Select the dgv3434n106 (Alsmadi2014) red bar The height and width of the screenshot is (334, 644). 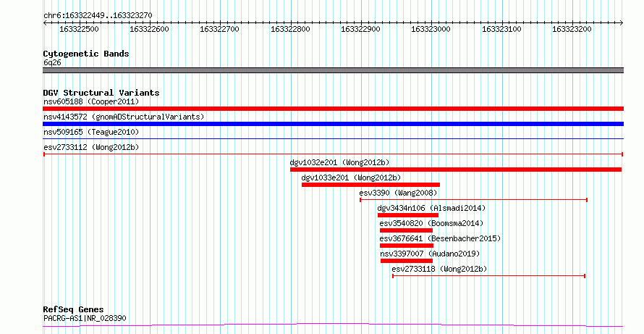408,215
